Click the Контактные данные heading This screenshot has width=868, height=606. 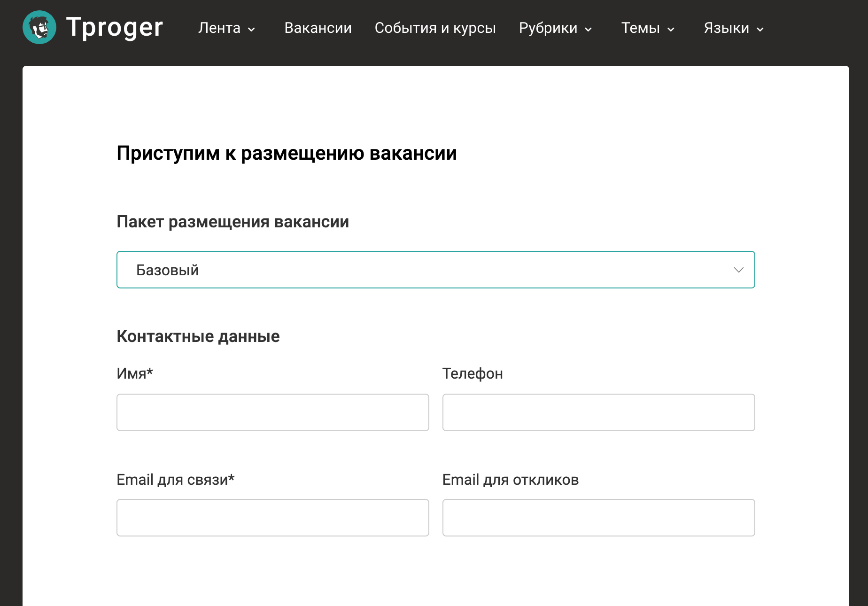(x=198, y=336)
